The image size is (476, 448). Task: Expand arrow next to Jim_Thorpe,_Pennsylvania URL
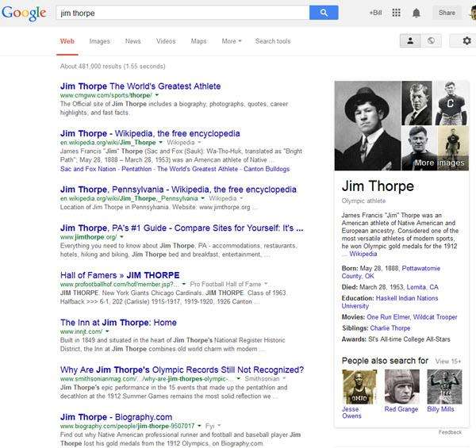[202, 198]
